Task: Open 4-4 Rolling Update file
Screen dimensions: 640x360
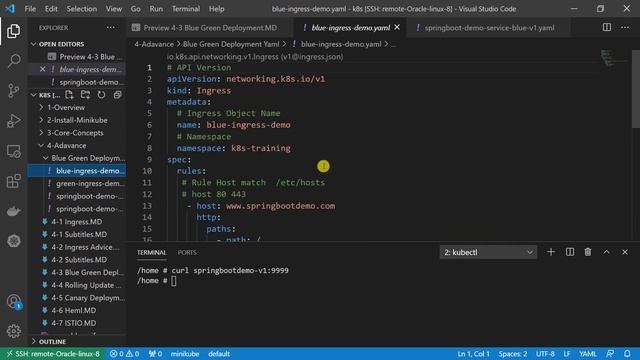Action: coord(87,285)
